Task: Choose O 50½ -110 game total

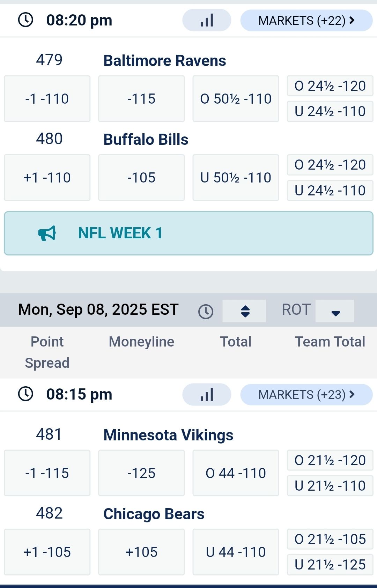Action: pyautogui.click(x=236, y=99)
